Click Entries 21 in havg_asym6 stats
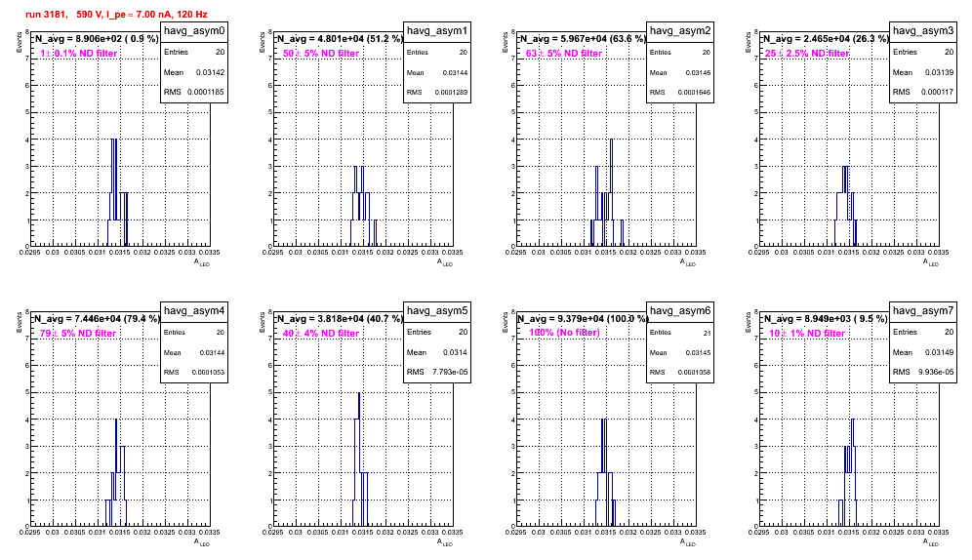Screen dimensions: 972x560 click(680, 333)
